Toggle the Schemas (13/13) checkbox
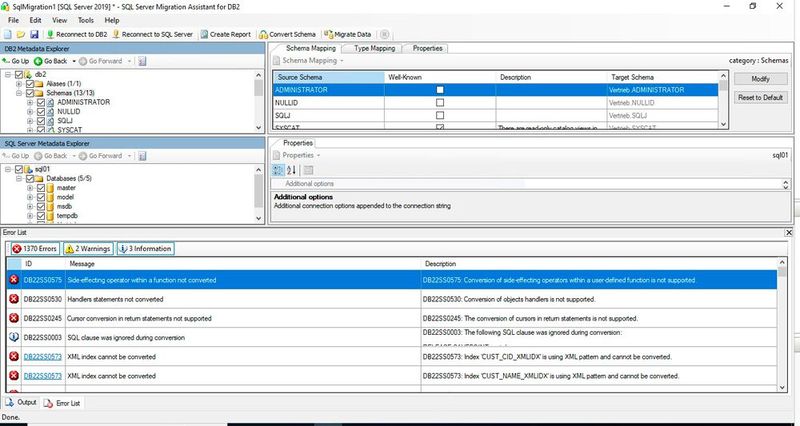 coord(30,93)
